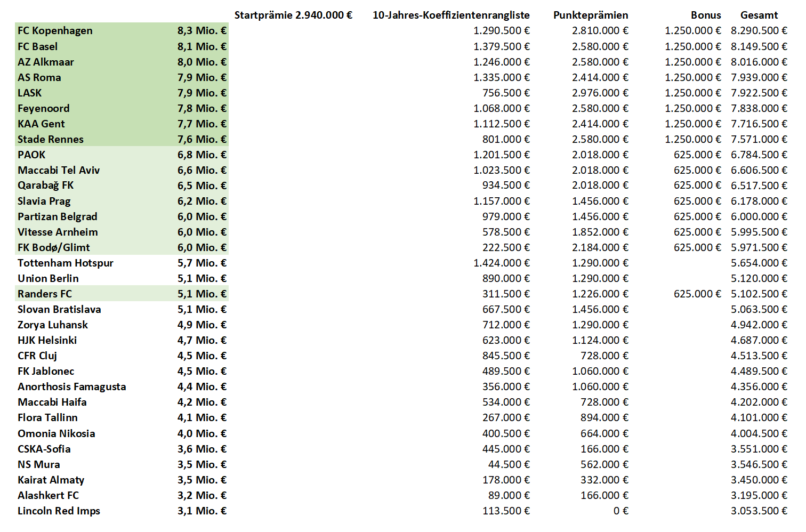The width and height of the screenshot is (806, 532).
Task: Select the 'Gesamt' column header
Action: [x=759, y=15]
